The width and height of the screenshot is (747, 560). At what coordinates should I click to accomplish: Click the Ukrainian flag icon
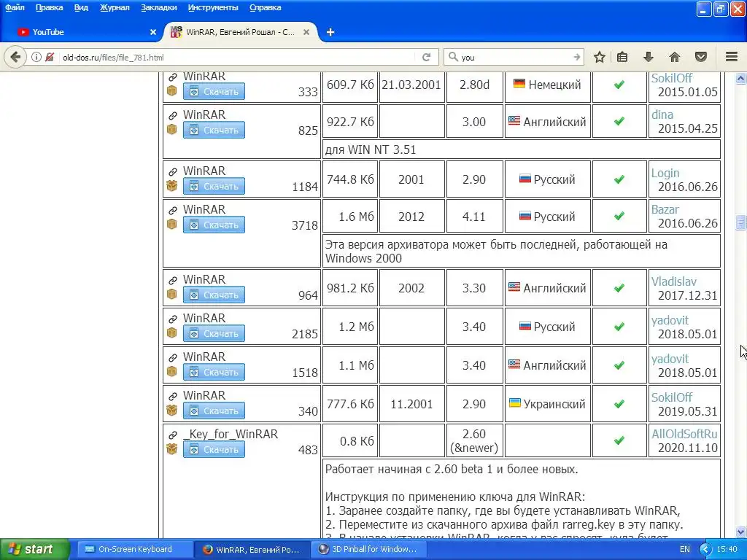515,403
